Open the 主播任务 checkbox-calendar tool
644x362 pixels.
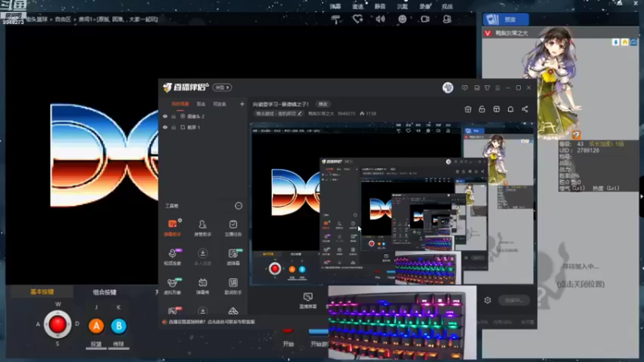point(233,228)
